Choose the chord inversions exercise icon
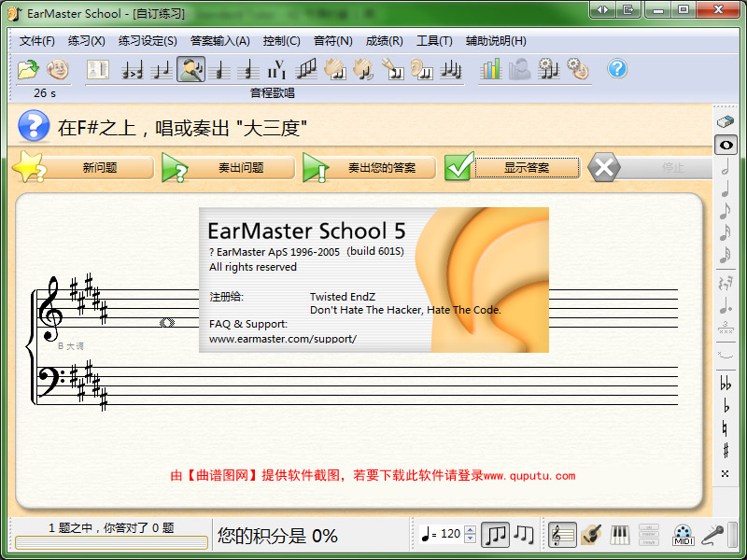 coord(248,70)
